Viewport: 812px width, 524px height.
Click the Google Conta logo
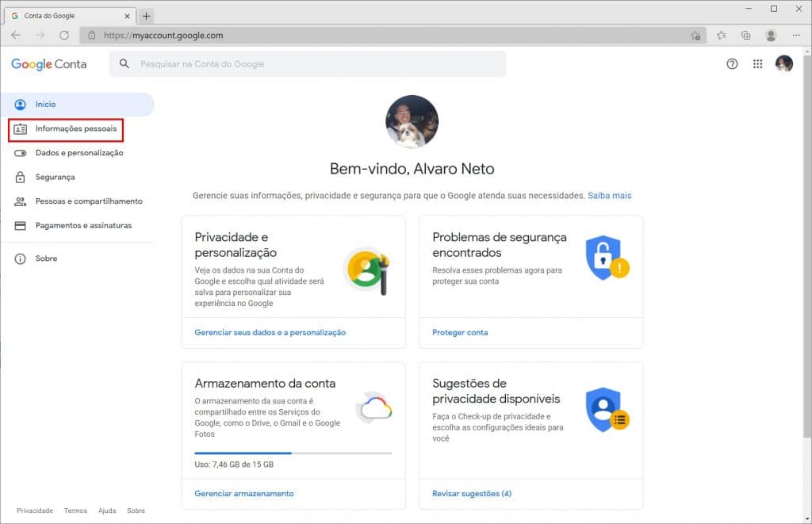(48, 64)
